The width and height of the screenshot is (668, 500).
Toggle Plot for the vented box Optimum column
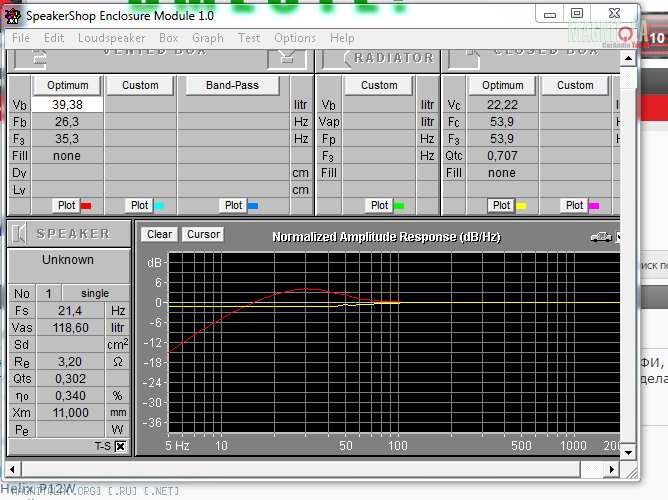point(66,205)
